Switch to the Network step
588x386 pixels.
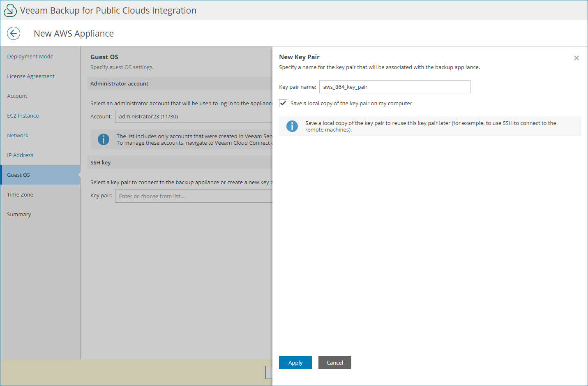pyautogui.click(x=17, y=135)
